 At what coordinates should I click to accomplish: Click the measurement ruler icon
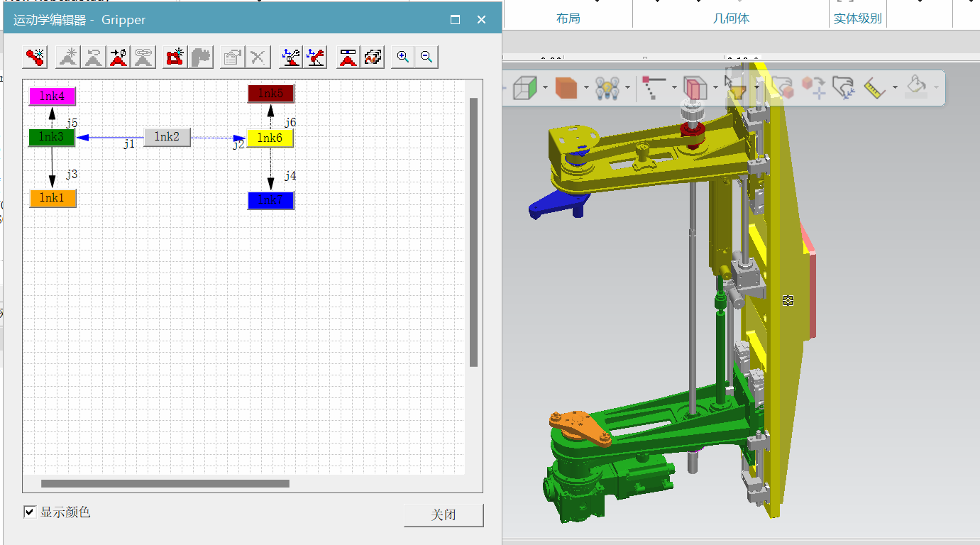(875, 87)
